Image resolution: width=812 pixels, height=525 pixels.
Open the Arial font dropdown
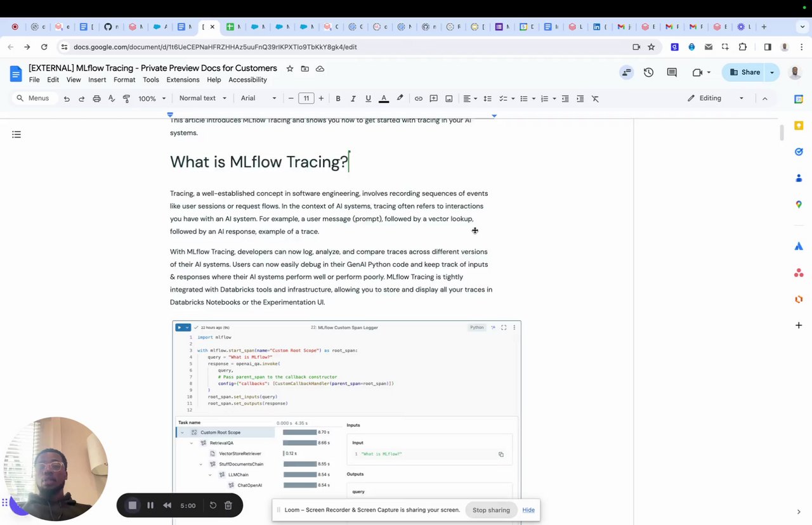coord(259,98)
